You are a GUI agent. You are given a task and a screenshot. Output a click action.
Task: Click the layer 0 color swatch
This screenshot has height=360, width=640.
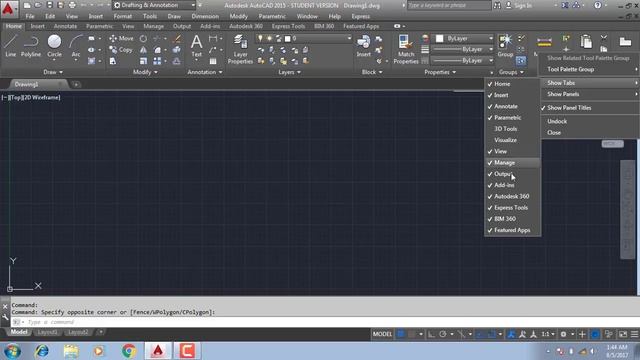[x=287, y=39]
